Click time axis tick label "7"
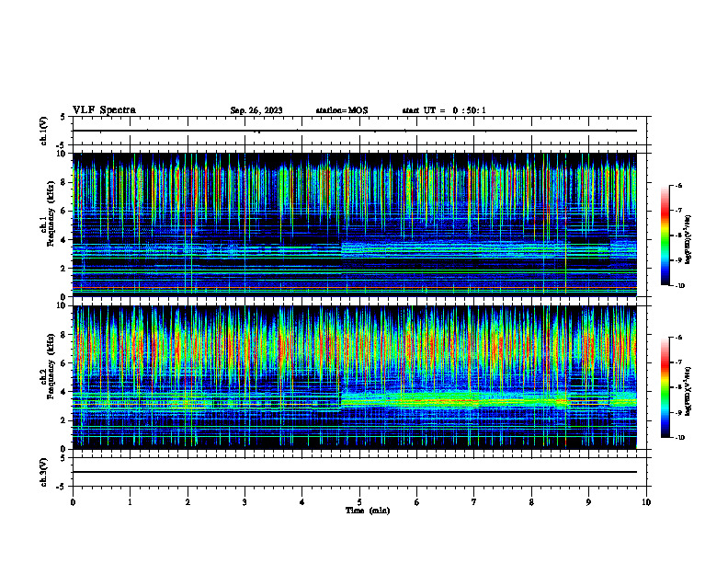 tap(474, 502)
